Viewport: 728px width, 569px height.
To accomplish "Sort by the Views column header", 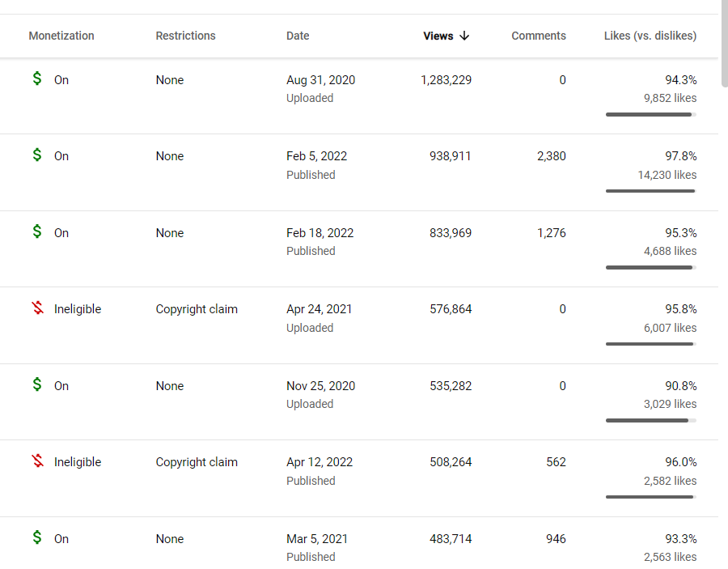I will (x=438, y=36).
